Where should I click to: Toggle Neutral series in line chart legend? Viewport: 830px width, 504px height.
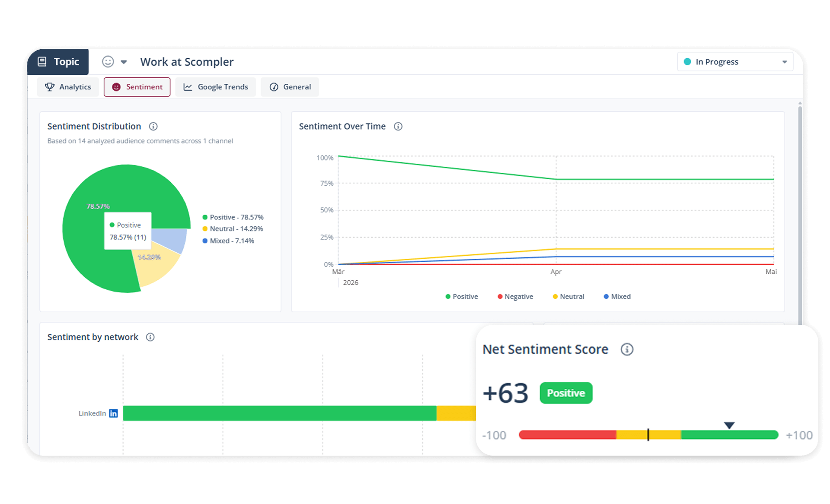568,297
